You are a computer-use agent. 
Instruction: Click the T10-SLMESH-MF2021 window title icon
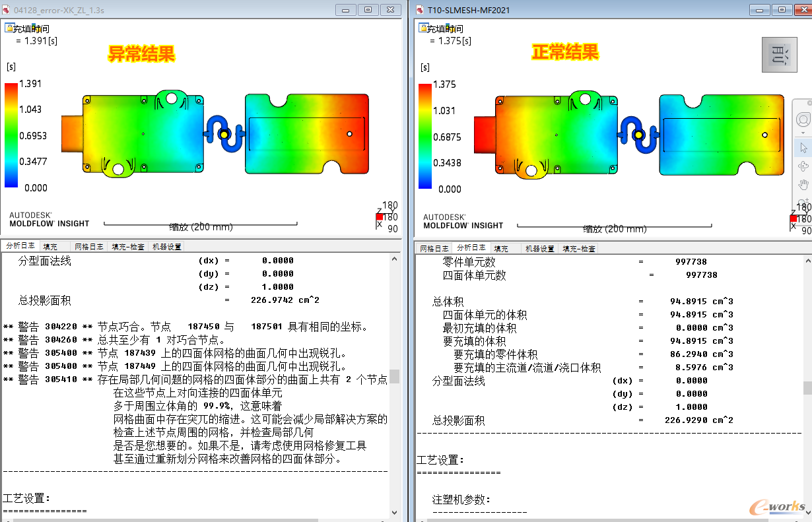pos(421,10)
